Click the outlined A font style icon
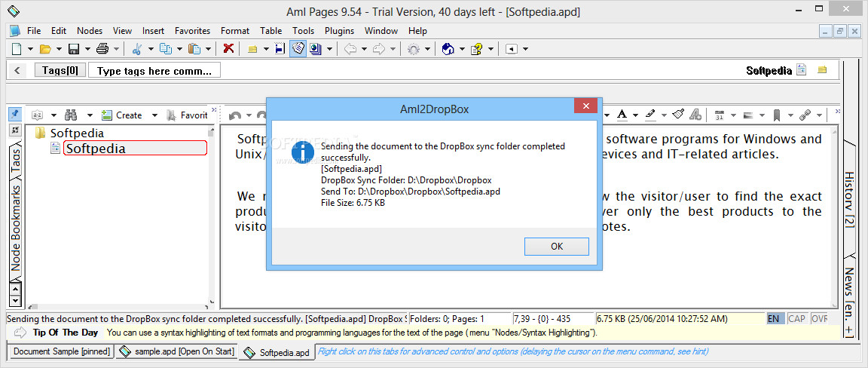Viewport: 868px width, 368px height. (x=695, y=115)
